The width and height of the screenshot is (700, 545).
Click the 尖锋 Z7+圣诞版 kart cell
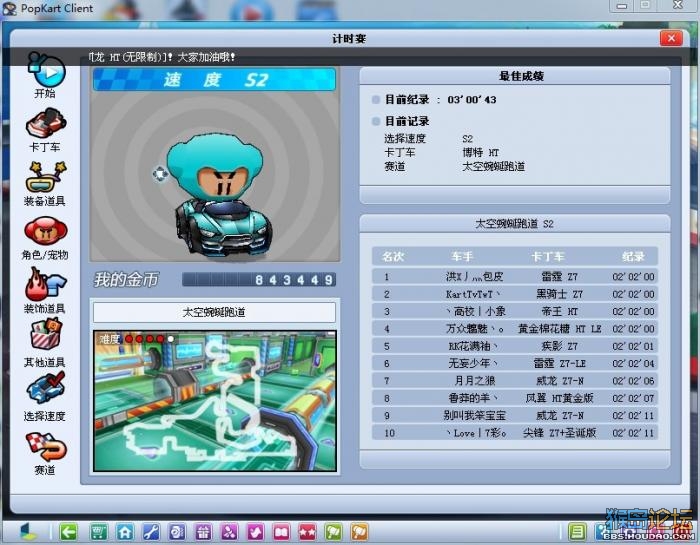[559, 433]
